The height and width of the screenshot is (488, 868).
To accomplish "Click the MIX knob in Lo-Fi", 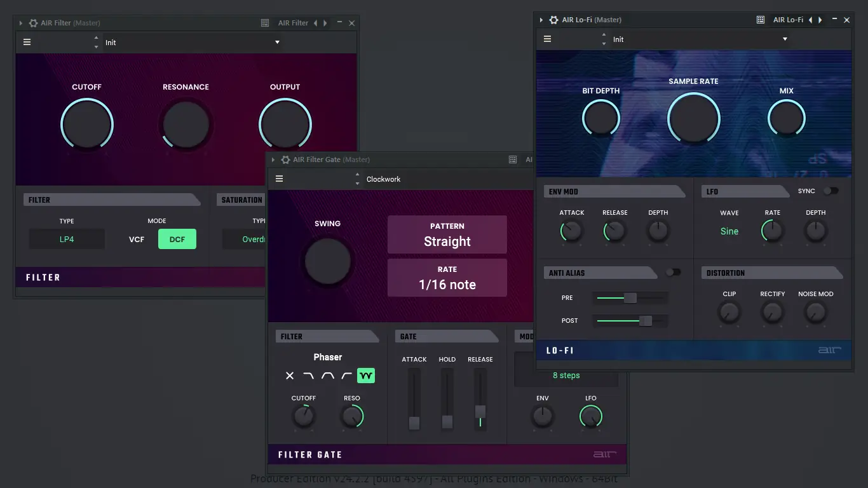I will click(x=787, y=119).
